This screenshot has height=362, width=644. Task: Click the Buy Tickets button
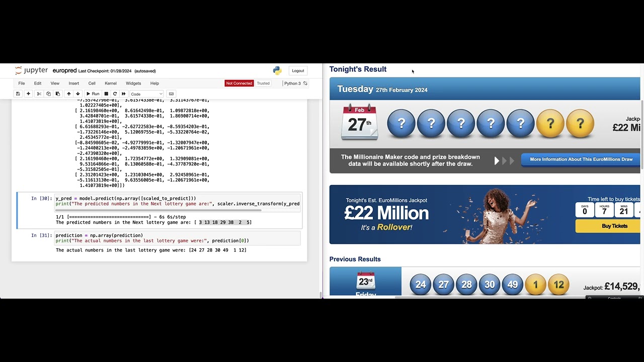point(609,226)
